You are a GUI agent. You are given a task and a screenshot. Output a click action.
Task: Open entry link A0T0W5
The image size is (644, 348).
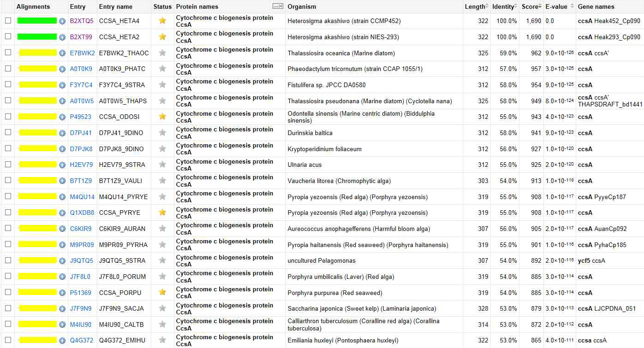(82, 101)
